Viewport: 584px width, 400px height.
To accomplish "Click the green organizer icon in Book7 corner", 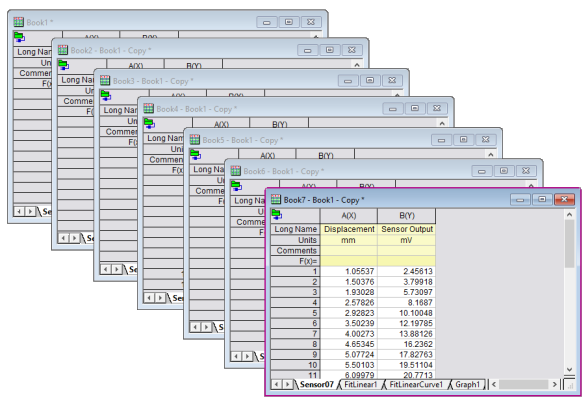I will pyautogui.click(x=277, y=215).
